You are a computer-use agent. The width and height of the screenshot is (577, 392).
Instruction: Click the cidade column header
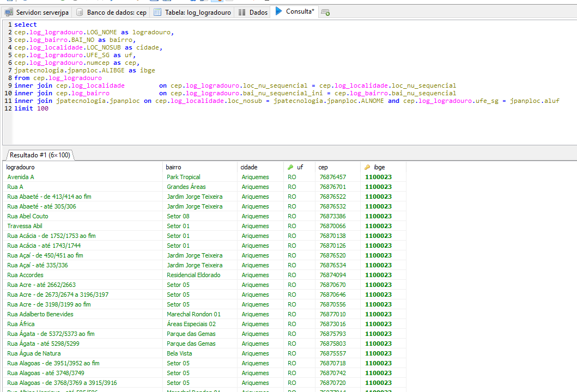click(249, 167)
